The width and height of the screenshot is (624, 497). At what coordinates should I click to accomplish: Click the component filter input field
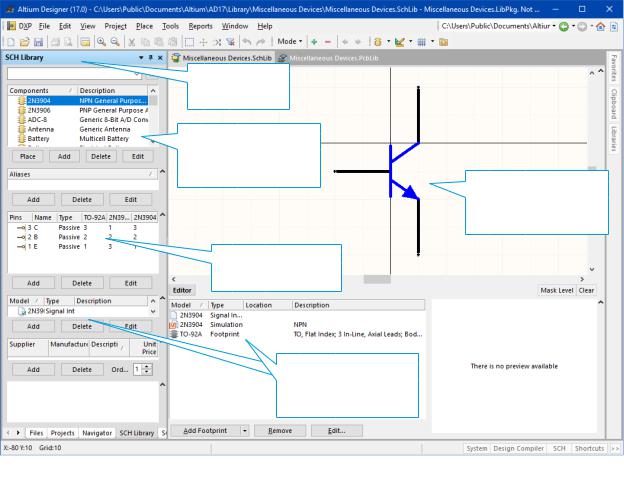click(74, 74)
